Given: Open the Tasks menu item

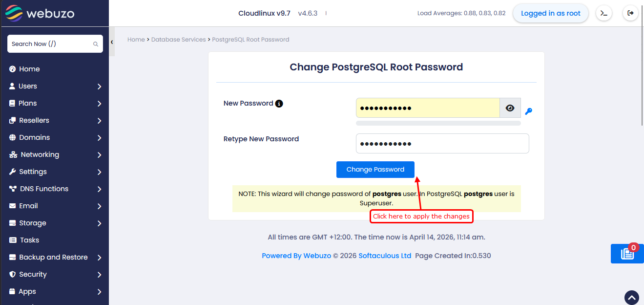Looking at the screenshot, I should point(29,240).
